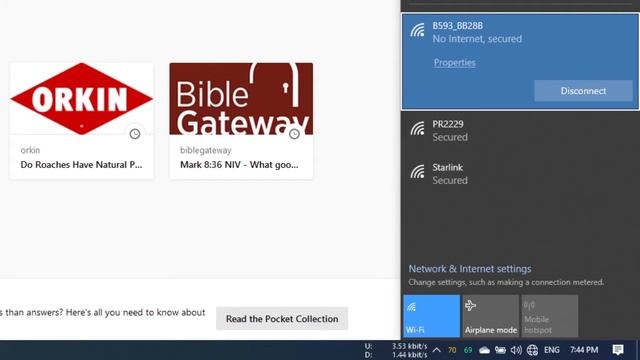640x360 pixels.
Task: Open 'Do Roaches Have Natural P...' article title
Action: 81,164
